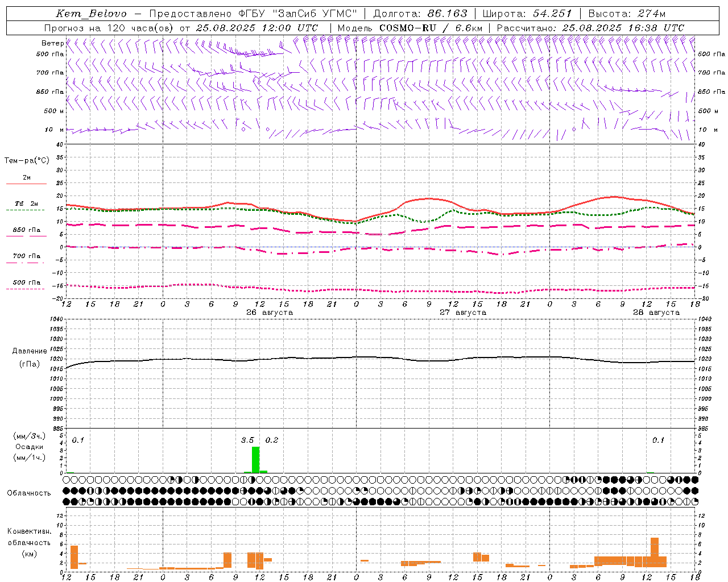This screenshot has height=582, width=728.
Task: Select the '(мм/1ч.)' precipitation unit label
Action: (x=30, y=458)
